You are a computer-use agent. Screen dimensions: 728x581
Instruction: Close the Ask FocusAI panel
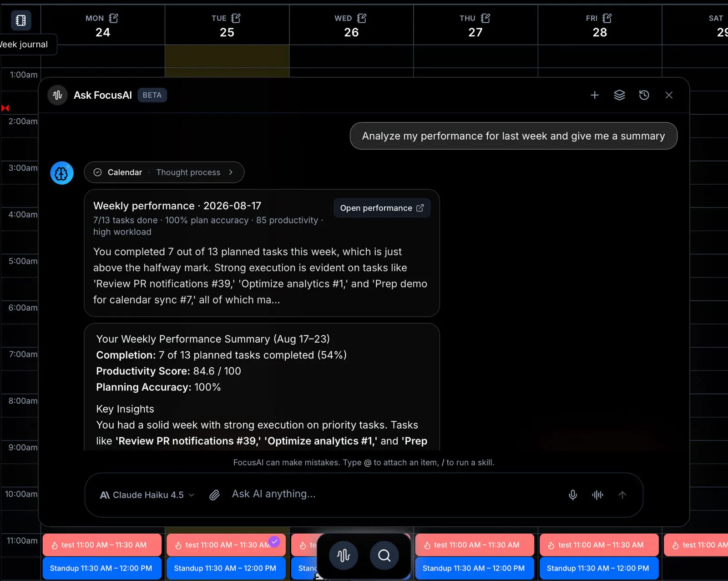click(669, 95)
